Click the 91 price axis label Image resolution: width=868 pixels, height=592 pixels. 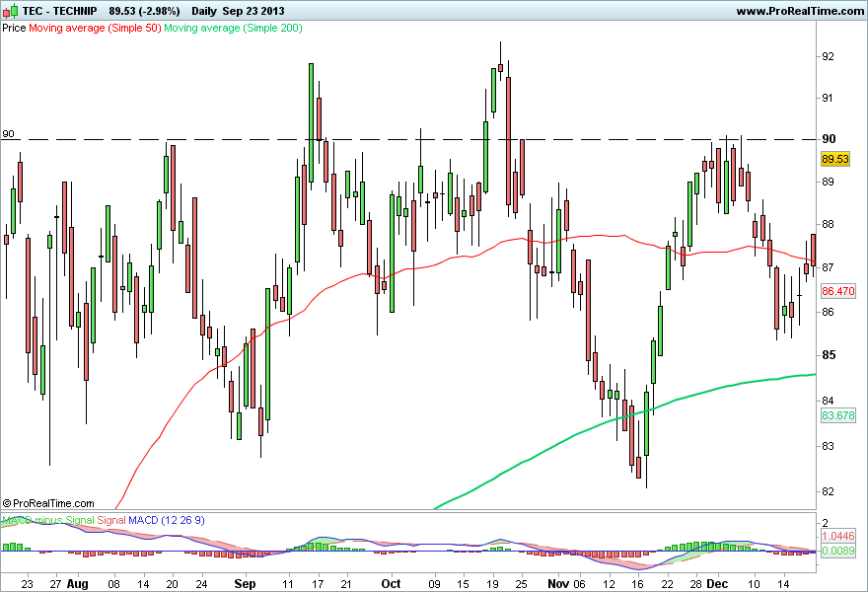[828, 98]
